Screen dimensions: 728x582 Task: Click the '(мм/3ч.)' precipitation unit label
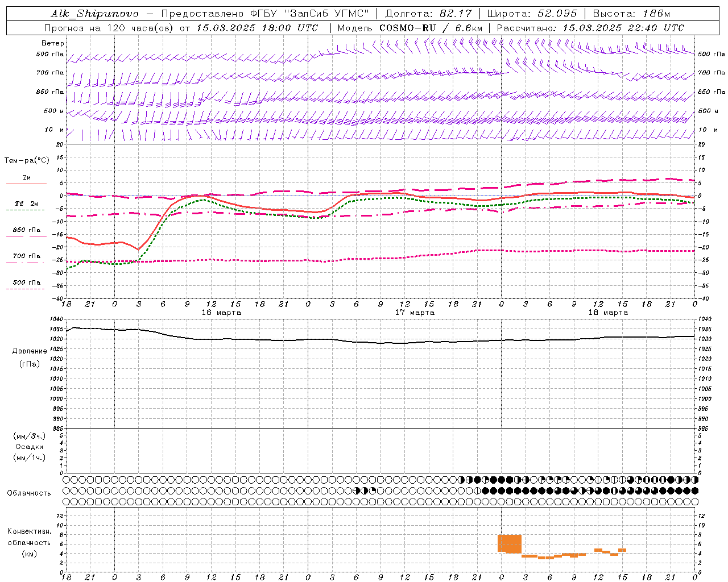(x=30, y=436)
